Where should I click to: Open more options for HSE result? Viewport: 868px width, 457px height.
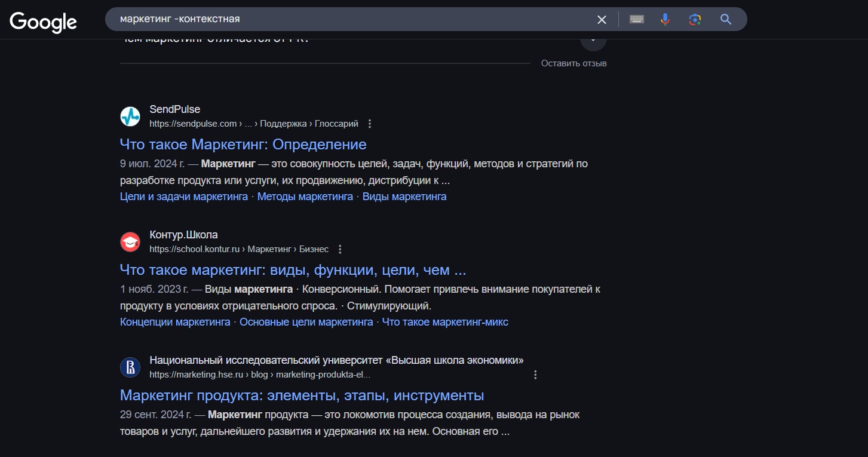[x=535, y=375]
